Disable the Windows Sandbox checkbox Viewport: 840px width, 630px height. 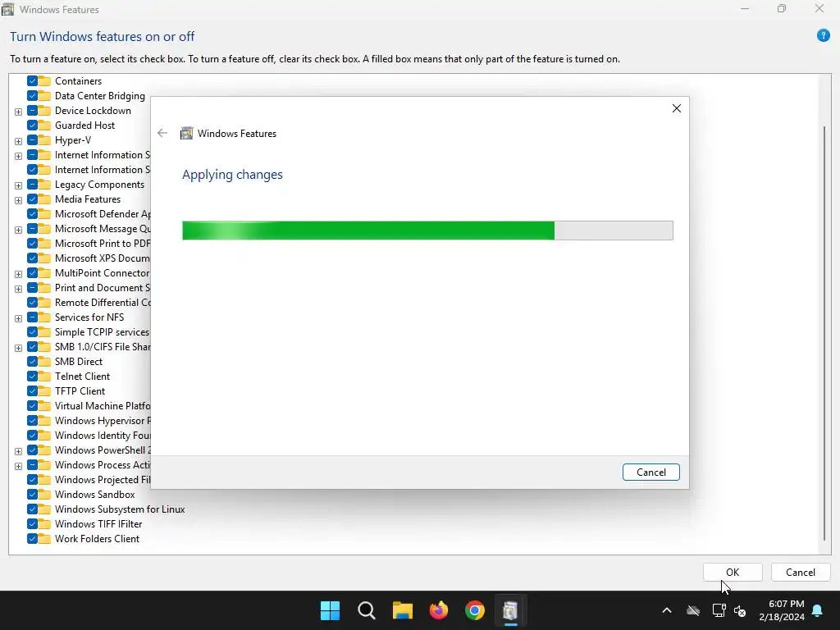coord(32,495)
